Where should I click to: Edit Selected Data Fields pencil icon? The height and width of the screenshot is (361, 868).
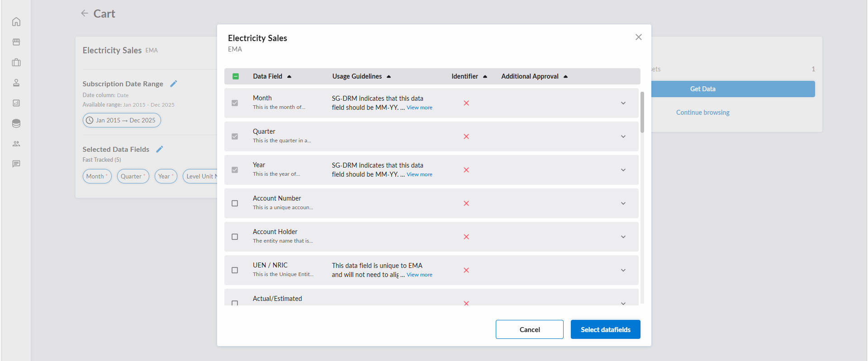tap(160, 149)
